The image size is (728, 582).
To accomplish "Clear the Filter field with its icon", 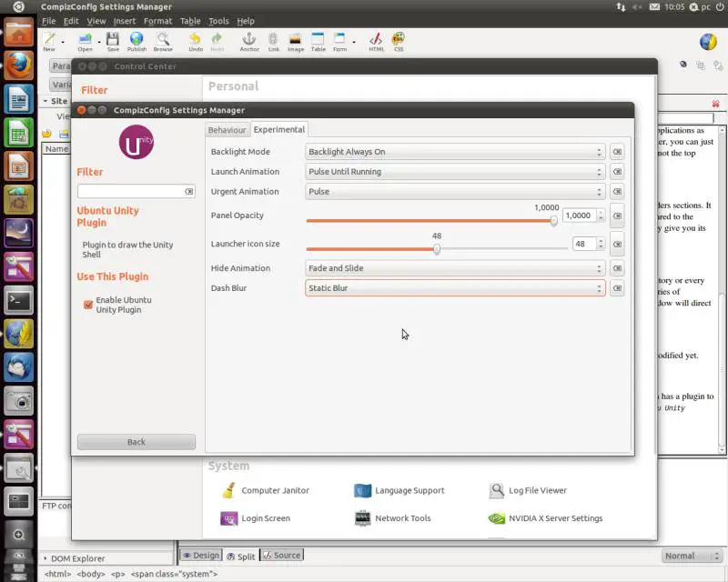I will [189, 191].
